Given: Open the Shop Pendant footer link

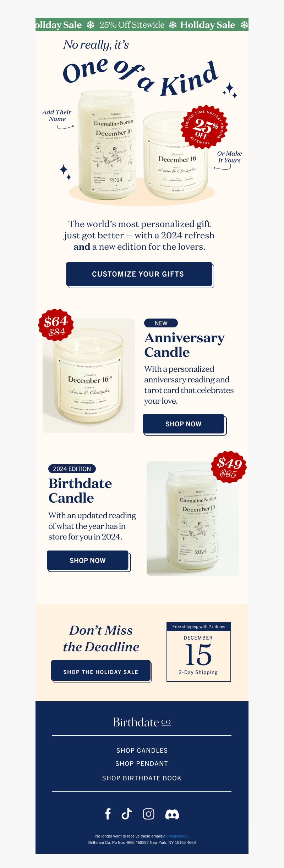Looking at the screenshot, I should (142, 763).
